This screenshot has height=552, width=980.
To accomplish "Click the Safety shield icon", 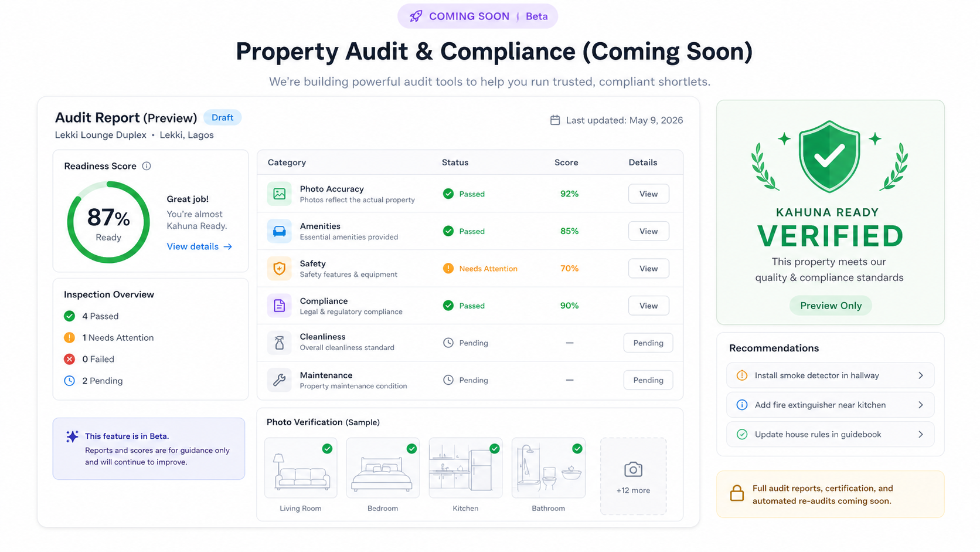I will (x=280, y=269).
